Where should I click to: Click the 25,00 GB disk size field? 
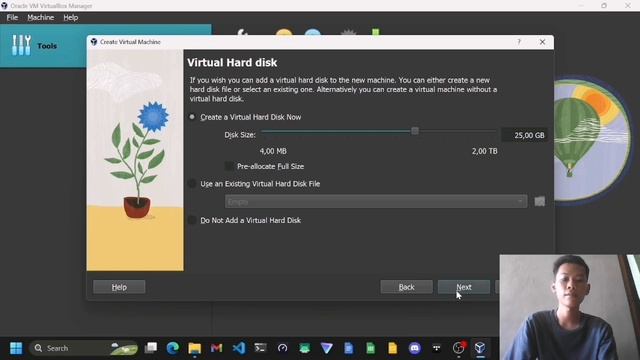(x=524, y=135)
